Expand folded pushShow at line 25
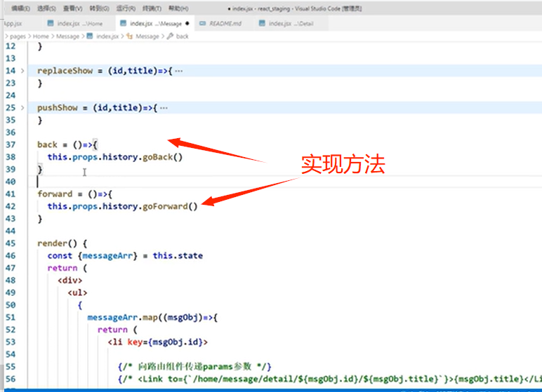This screenshot has height=392, width=542. (x=22, y=108)
